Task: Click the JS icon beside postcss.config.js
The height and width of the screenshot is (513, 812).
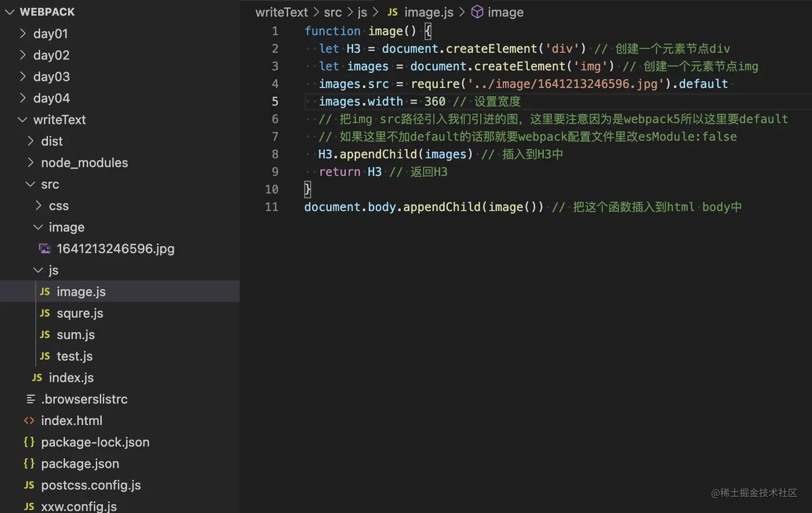Action: [30, 485]
